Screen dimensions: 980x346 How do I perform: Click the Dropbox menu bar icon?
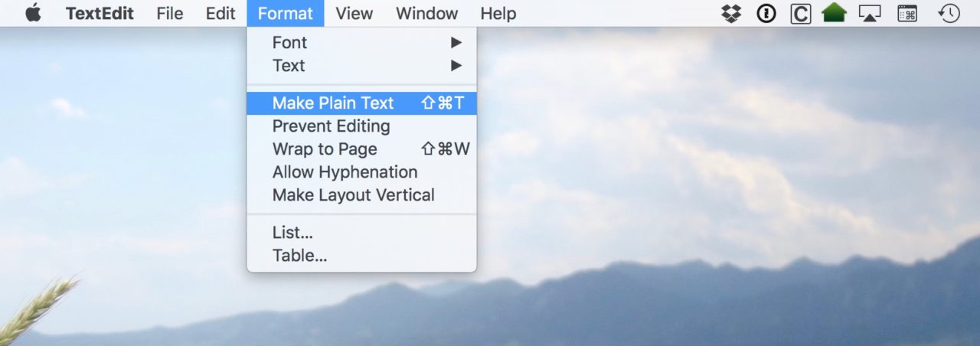[x=731, y=13]
